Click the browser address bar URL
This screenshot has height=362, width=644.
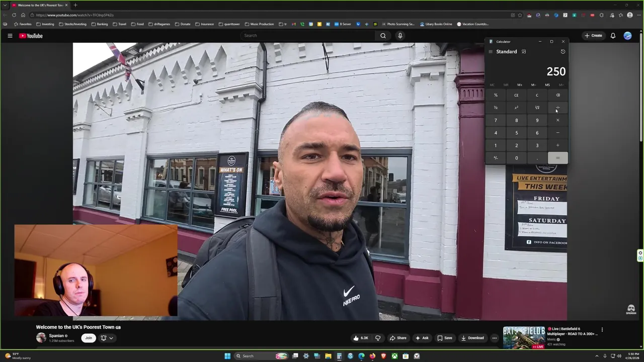click(74, 15)
